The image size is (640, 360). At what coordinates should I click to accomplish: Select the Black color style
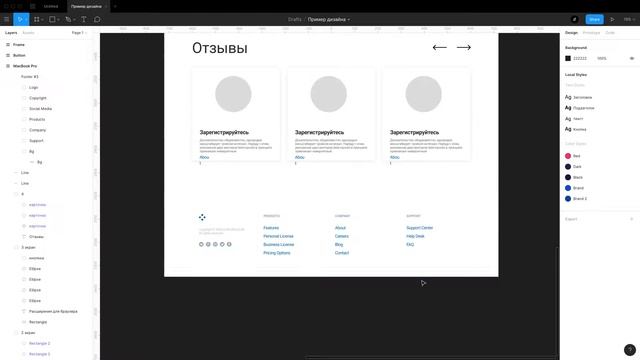(574, 177)
